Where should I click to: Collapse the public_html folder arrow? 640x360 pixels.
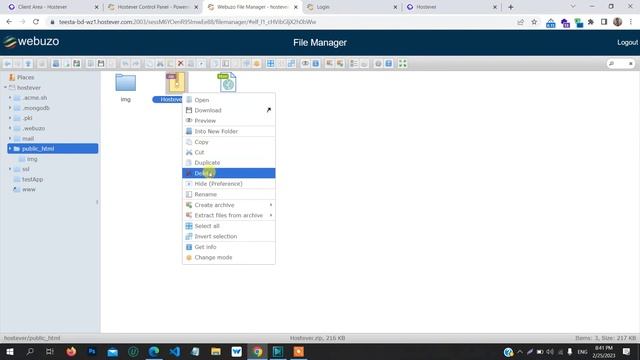click(10, 149)
